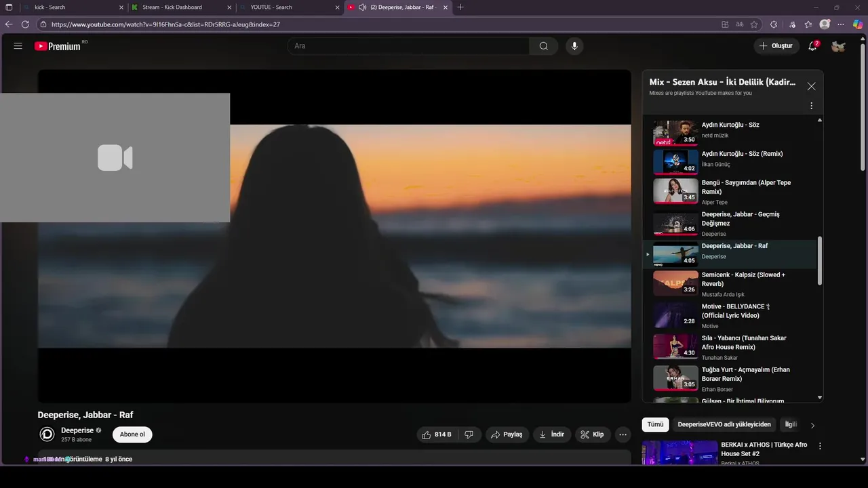Image resolution: width=868 pixels, height=488 pixels.
Task: Close the kick - Search tab
Action: pyautogui.click(x=121, y=7)
